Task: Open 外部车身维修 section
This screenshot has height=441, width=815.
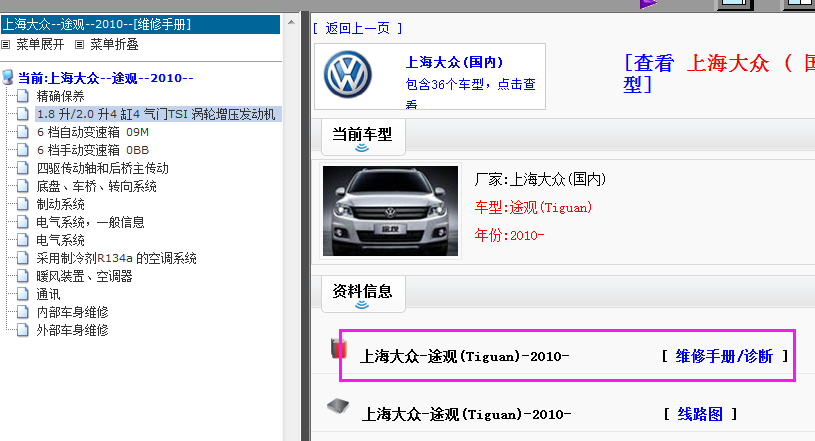Action: tap(72, 330)
